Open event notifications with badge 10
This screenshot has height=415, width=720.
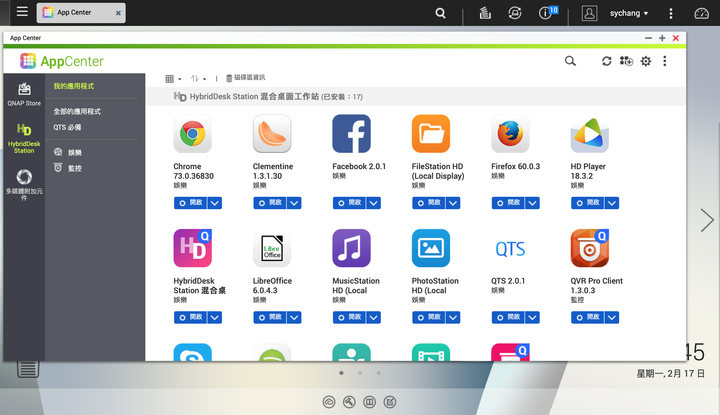coord(548,12)
